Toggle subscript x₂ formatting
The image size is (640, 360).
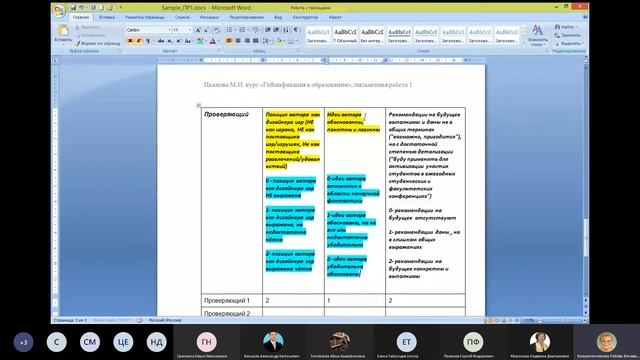pos(170,41)
